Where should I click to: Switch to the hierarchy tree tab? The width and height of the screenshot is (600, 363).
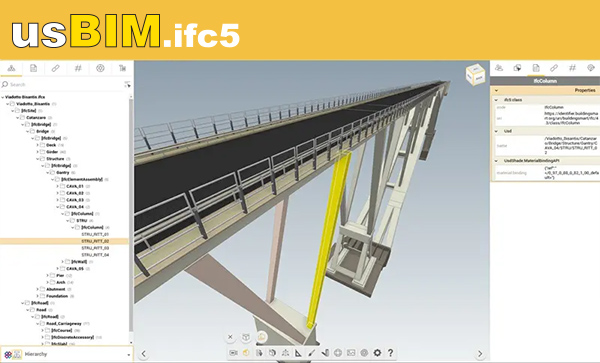coord(11,68)
